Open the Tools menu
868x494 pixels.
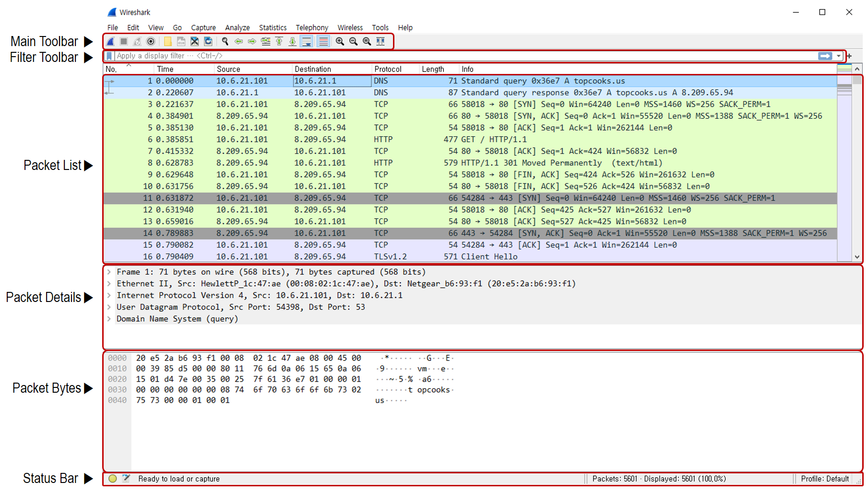pos(380,28)
